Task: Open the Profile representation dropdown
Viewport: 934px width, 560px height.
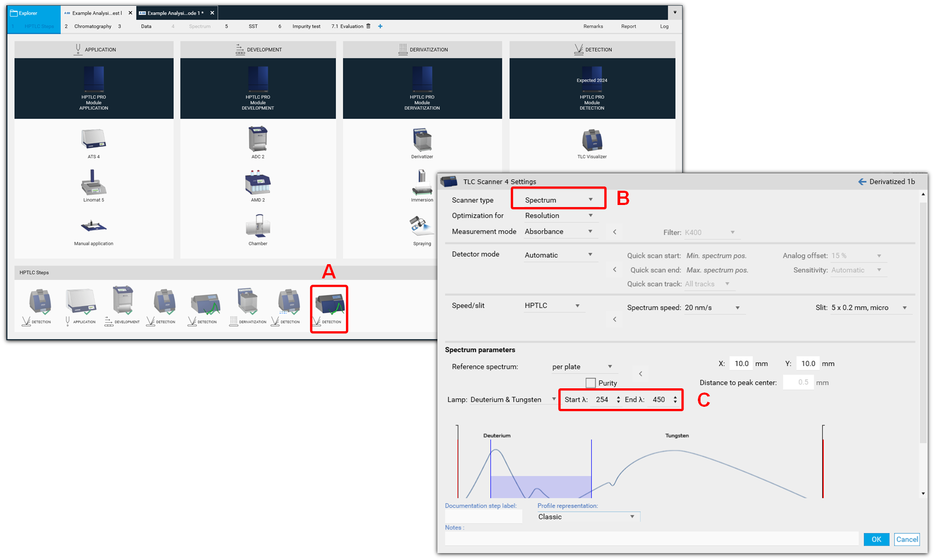Action: click(x=586, y=517)
